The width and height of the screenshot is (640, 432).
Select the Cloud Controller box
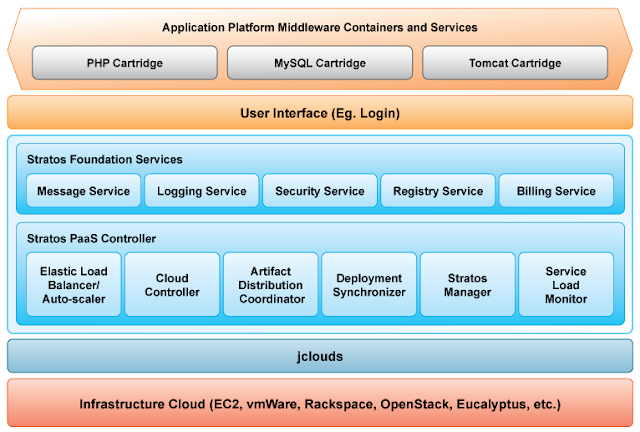(x=172, y=285)
